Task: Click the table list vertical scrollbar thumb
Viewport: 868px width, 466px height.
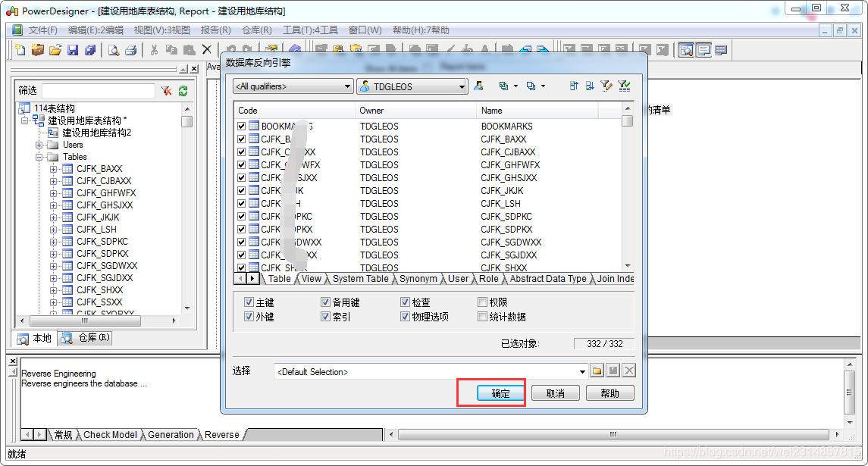Action: tap(627, 120)
